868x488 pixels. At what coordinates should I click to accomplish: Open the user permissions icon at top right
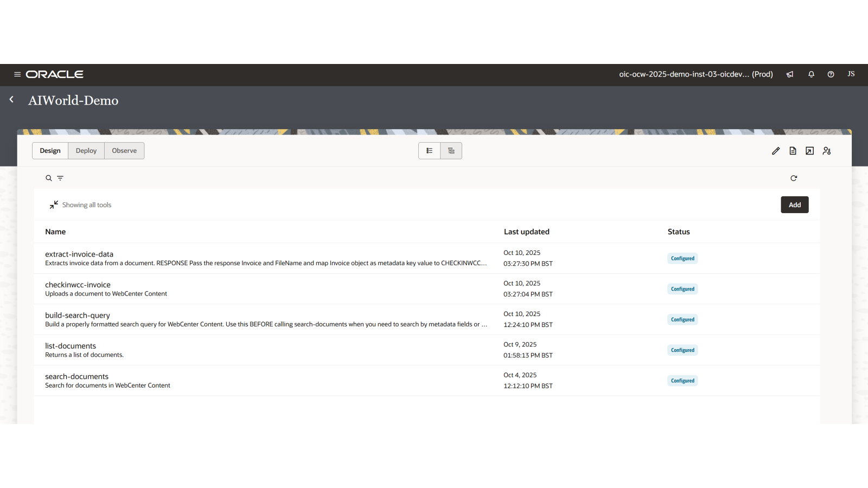pyautogui.click(x=826, y=151)
